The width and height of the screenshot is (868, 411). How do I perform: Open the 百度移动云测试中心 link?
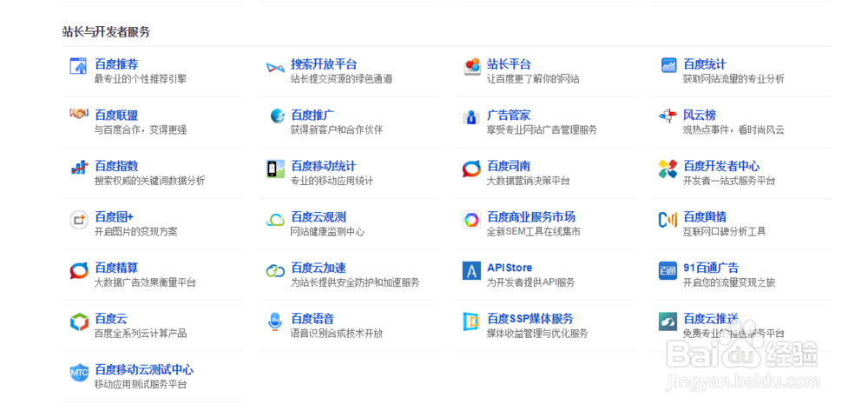point(144,370)
